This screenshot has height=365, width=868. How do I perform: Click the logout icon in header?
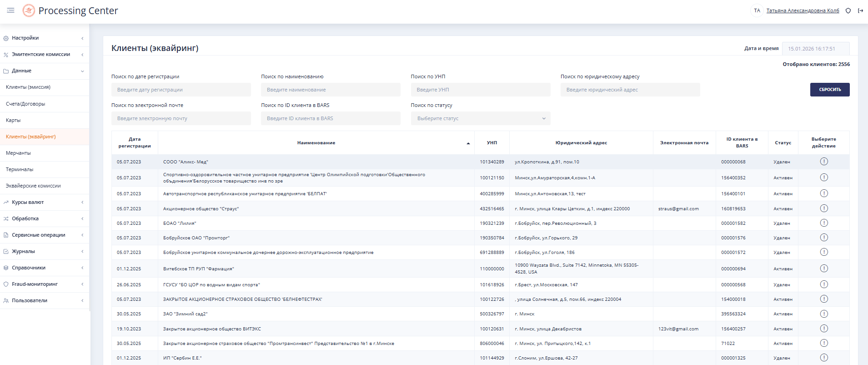(x=860, y=10)
